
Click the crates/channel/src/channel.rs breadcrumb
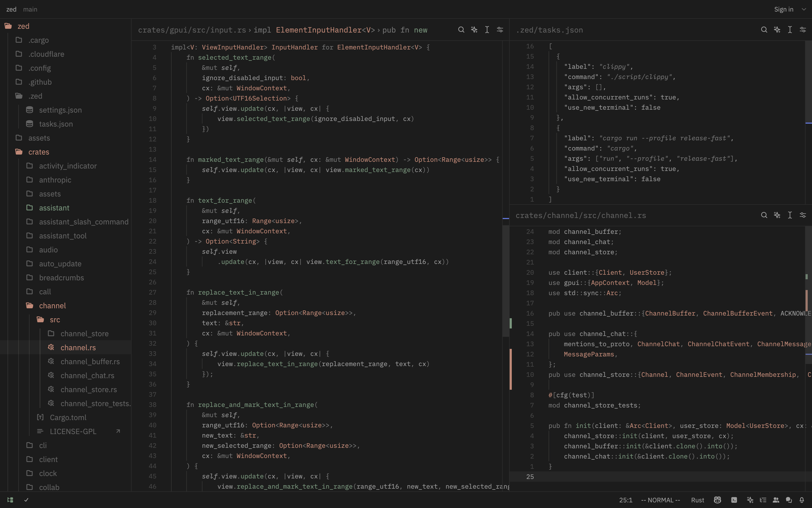click(x=581, y=215)
